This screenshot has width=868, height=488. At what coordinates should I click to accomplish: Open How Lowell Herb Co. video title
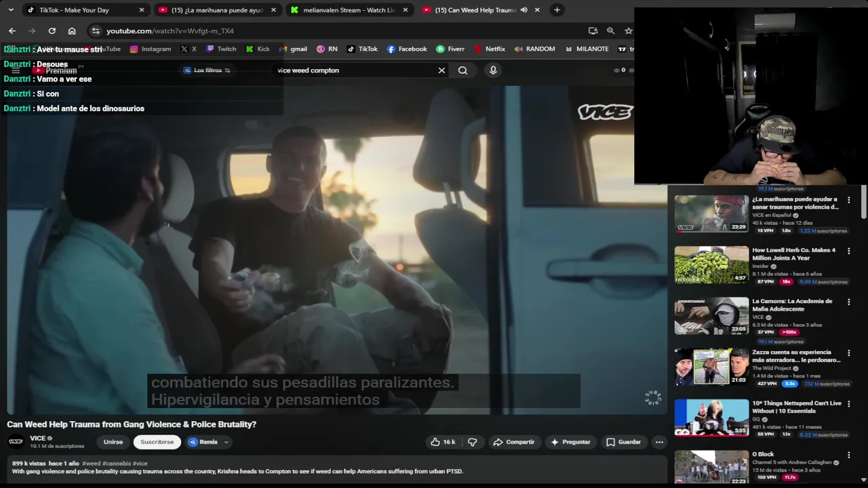tap(793, 254)
